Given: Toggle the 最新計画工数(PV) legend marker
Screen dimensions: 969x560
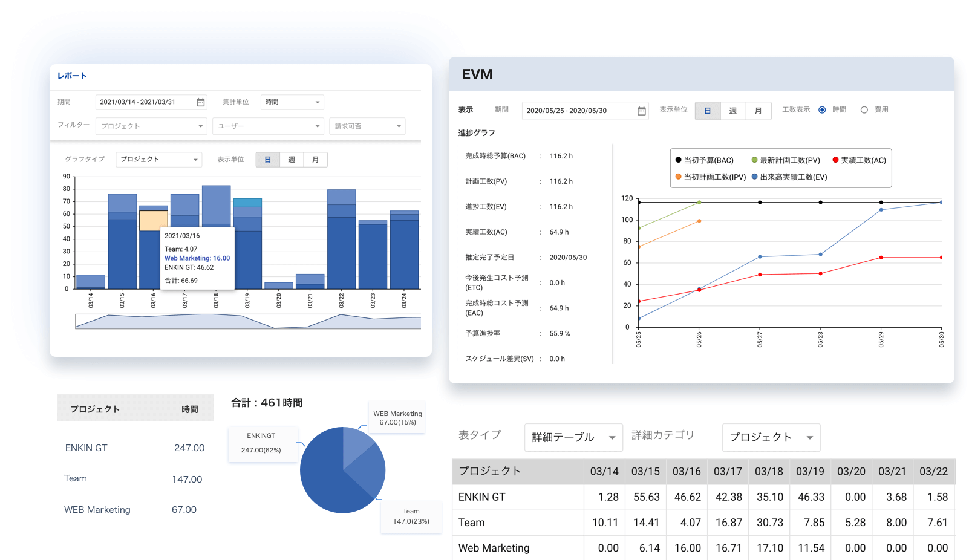Looking at the screenshot, I should click(754, 160).
